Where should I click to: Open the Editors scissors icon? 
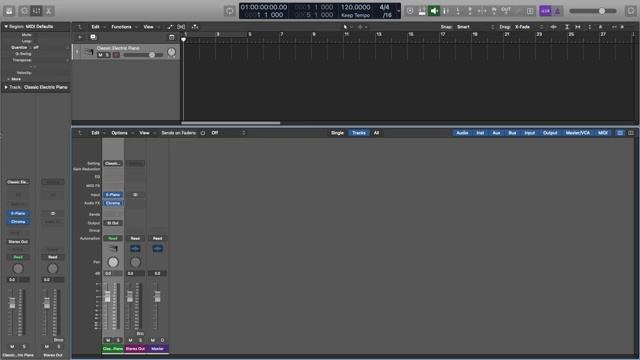[49, 11]
